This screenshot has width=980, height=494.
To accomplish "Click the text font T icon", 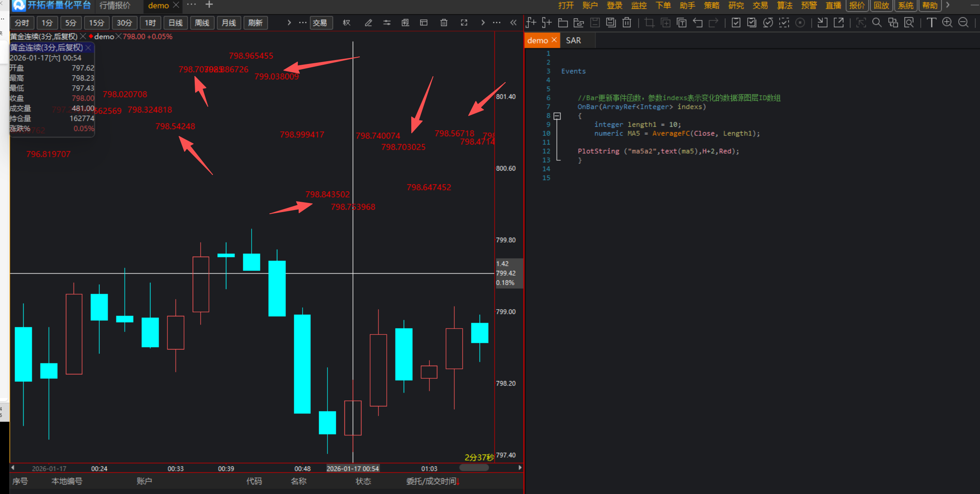I will click(931, 23).
